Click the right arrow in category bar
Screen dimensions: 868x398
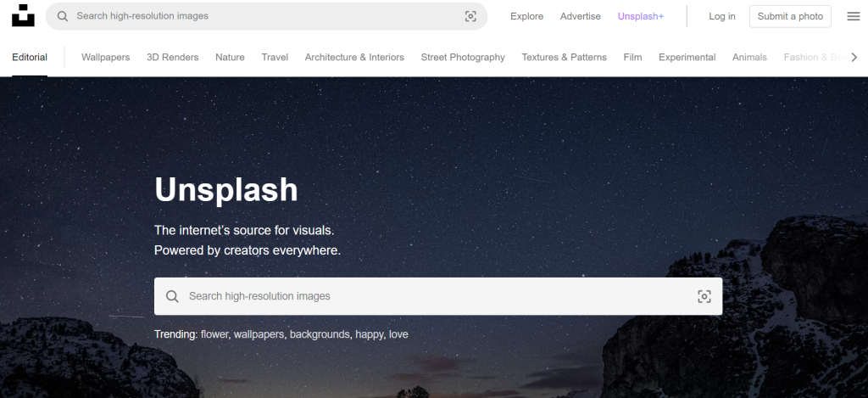[x=854, y=57]
